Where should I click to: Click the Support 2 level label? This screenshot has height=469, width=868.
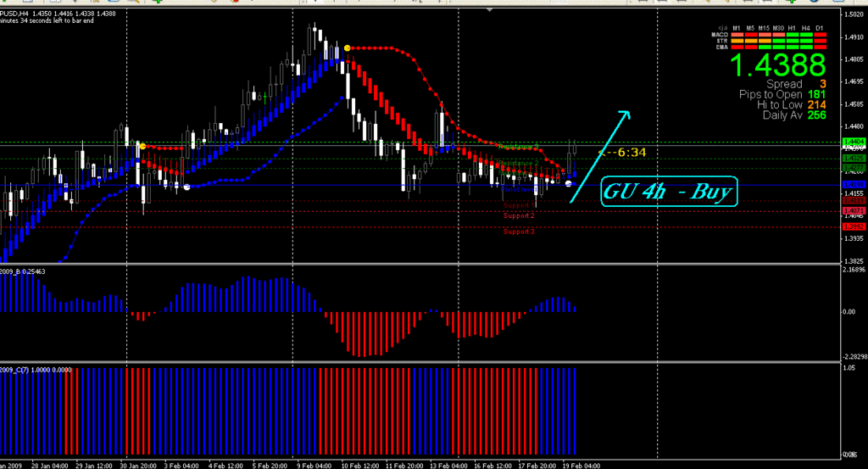click(519, 216)
